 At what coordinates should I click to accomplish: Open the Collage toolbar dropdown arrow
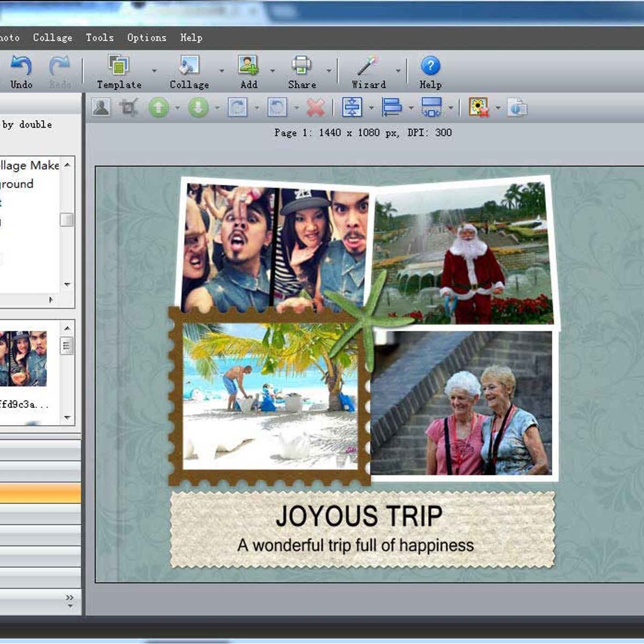pyautogui.click(x=221, y=70)
